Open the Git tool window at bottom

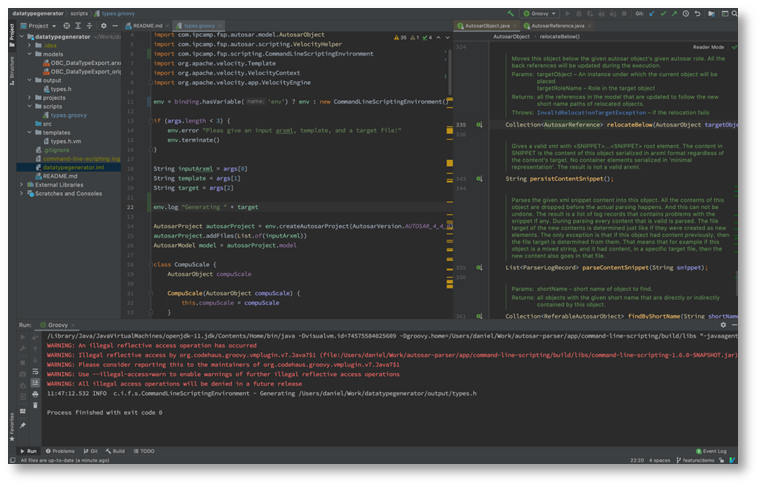point(90,452)
